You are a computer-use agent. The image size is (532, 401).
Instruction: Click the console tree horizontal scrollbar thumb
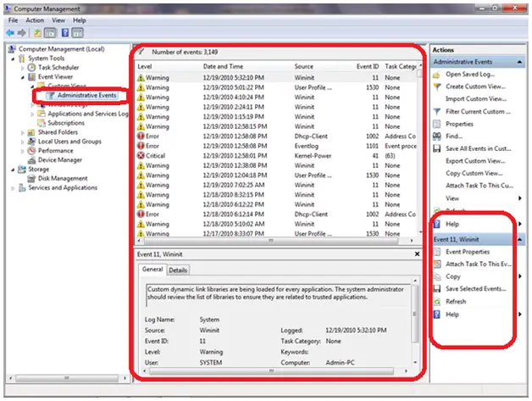67,378
